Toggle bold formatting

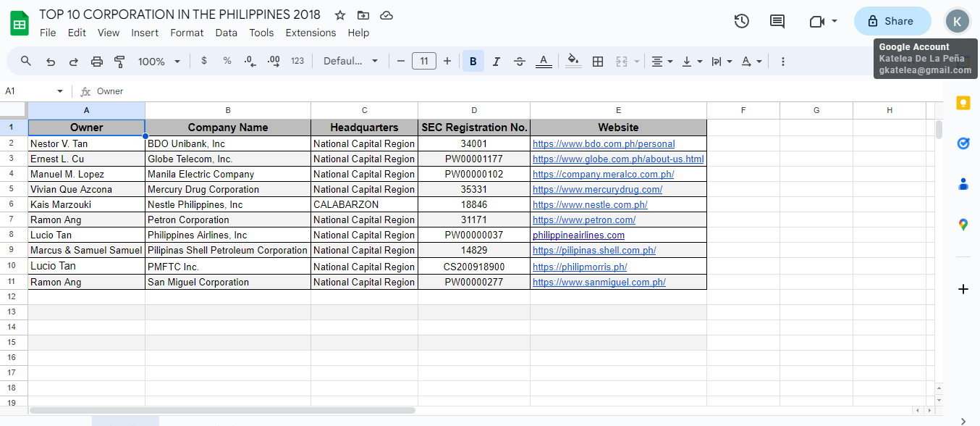(473, 62)
